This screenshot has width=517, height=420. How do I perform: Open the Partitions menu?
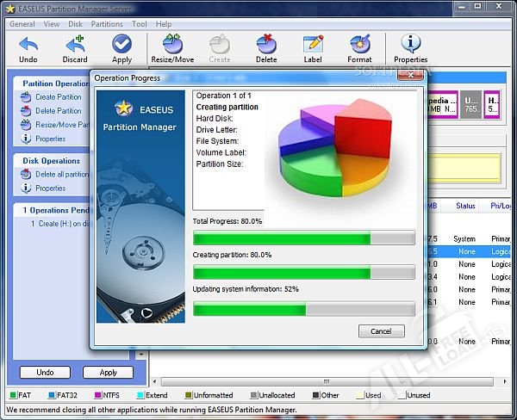click(107, 24)
